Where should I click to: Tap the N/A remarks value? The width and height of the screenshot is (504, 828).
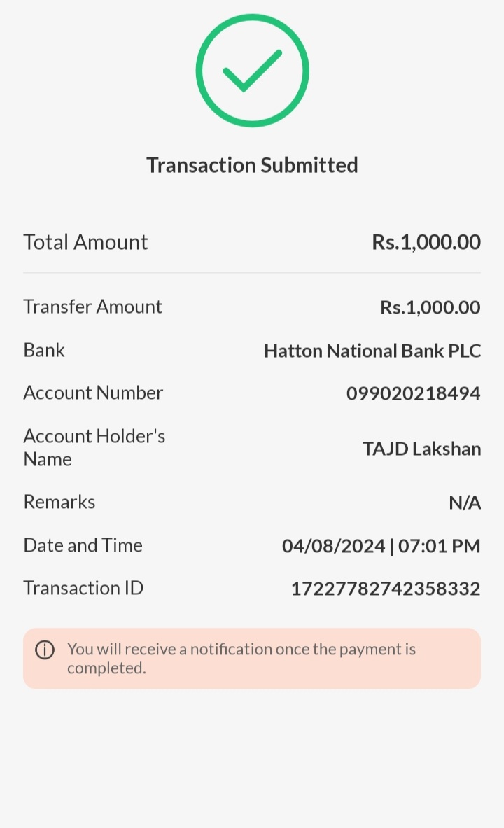click(x=465, y=503)
